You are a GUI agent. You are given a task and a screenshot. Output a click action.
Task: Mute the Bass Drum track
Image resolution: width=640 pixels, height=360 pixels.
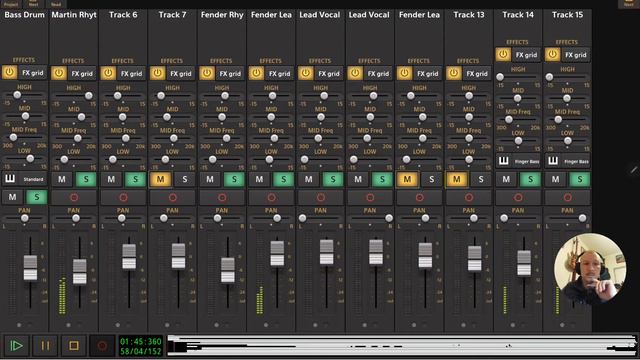click(13, 197)
